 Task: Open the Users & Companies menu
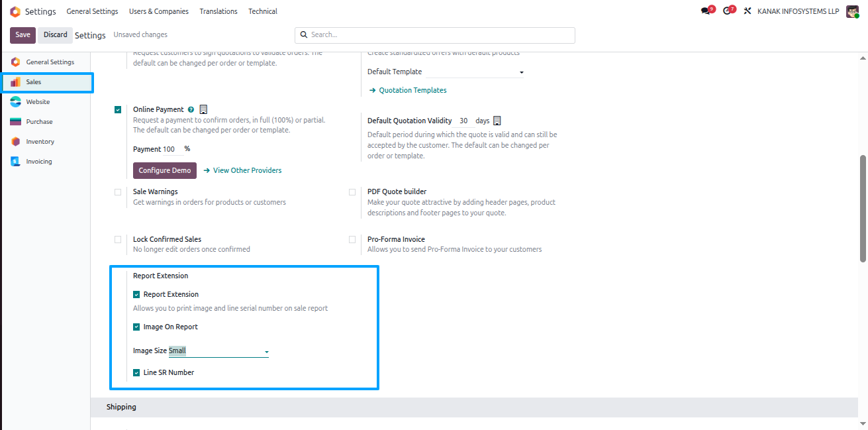point(158,11)
